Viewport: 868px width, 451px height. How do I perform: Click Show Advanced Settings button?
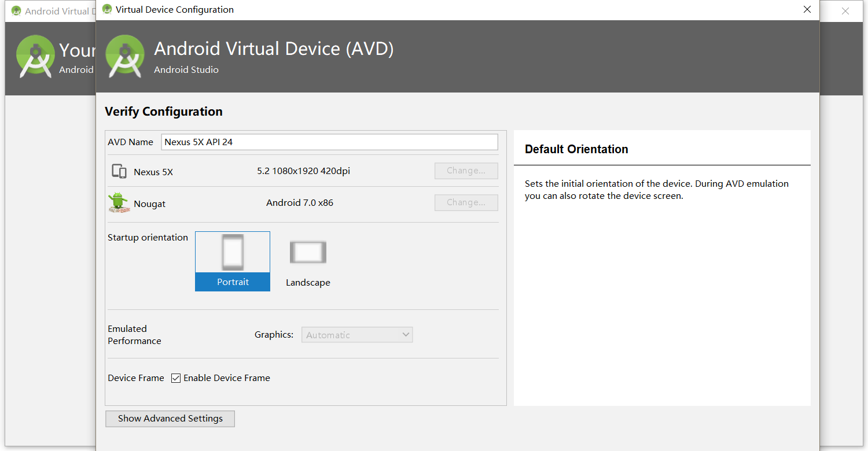[170, 419]
